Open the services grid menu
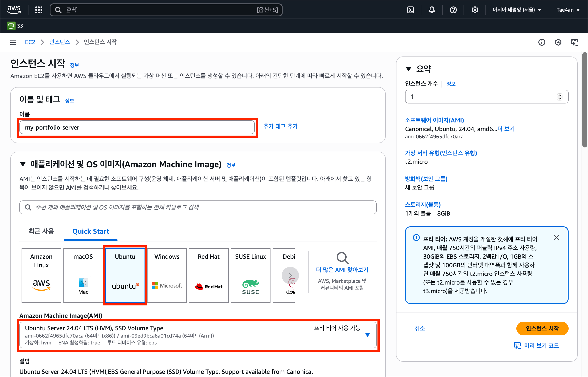This screenshot has height=377, width=588. (x=39, y=10)
